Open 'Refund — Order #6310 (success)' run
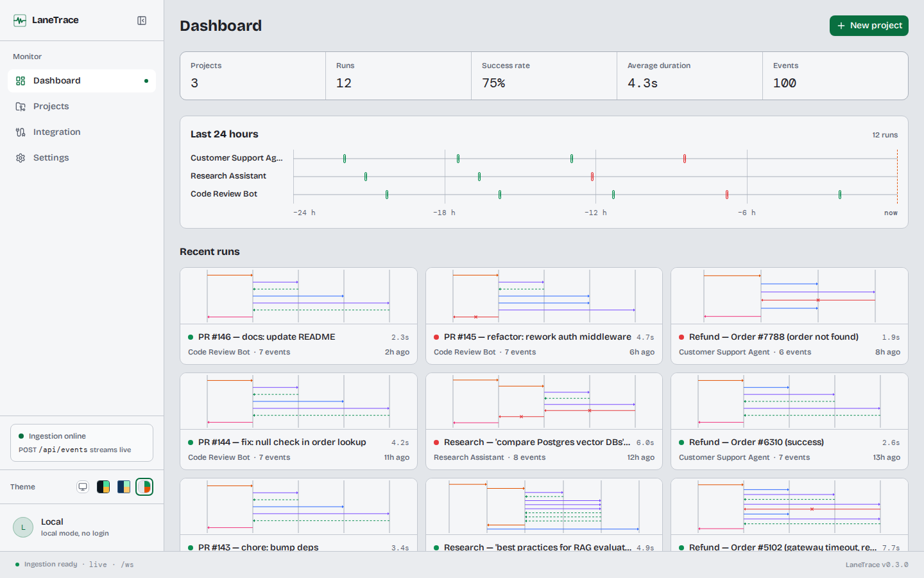The height and width of the screenshot is (578, 924). [789, 421]
